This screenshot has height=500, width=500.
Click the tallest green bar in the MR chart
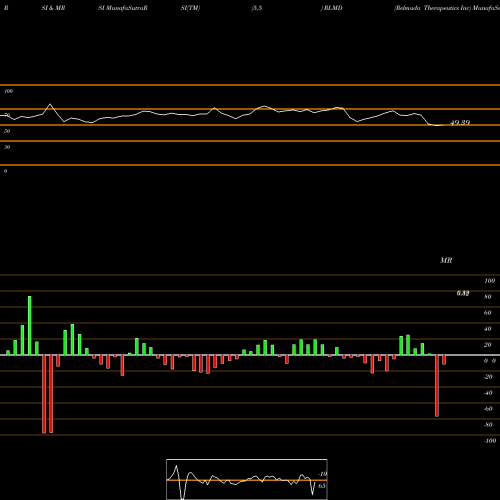(x=30, y=325)
